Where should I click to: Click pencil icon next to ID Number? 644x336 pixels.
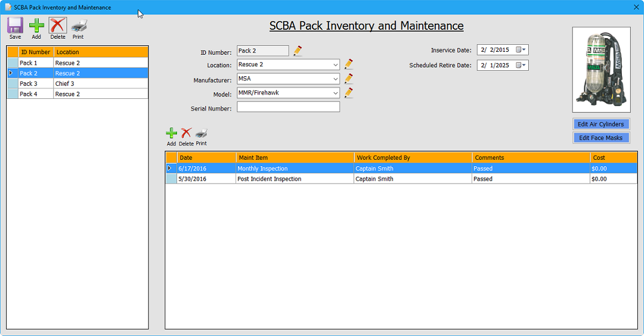coord(298,51)
